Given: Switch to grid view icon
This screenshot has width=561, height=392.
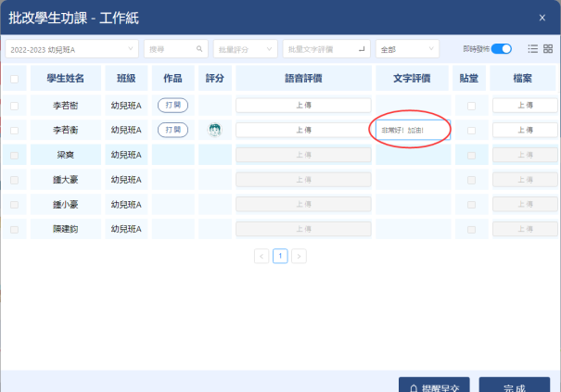Looking at the screenshot, I should click(547, 49).
